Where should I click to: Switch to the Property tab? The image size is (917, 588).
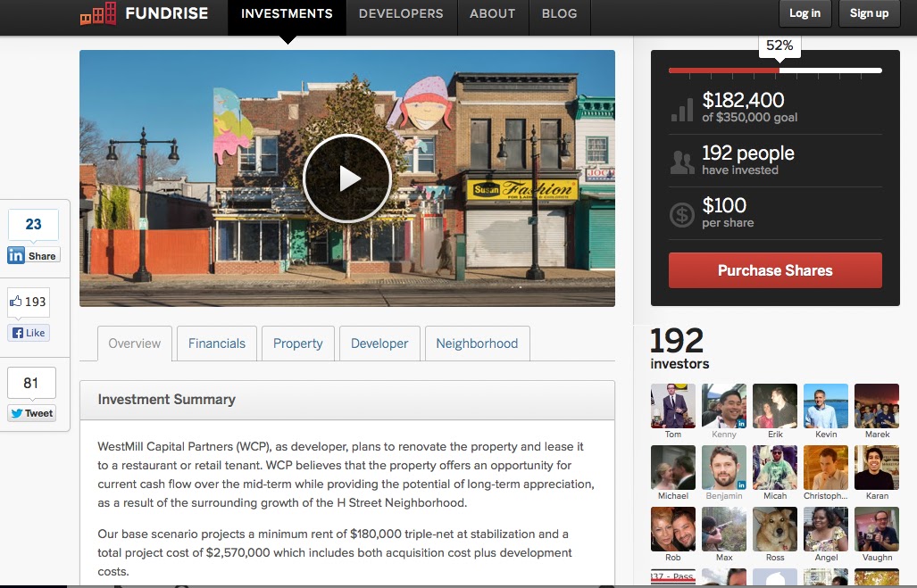click(297, 344)
